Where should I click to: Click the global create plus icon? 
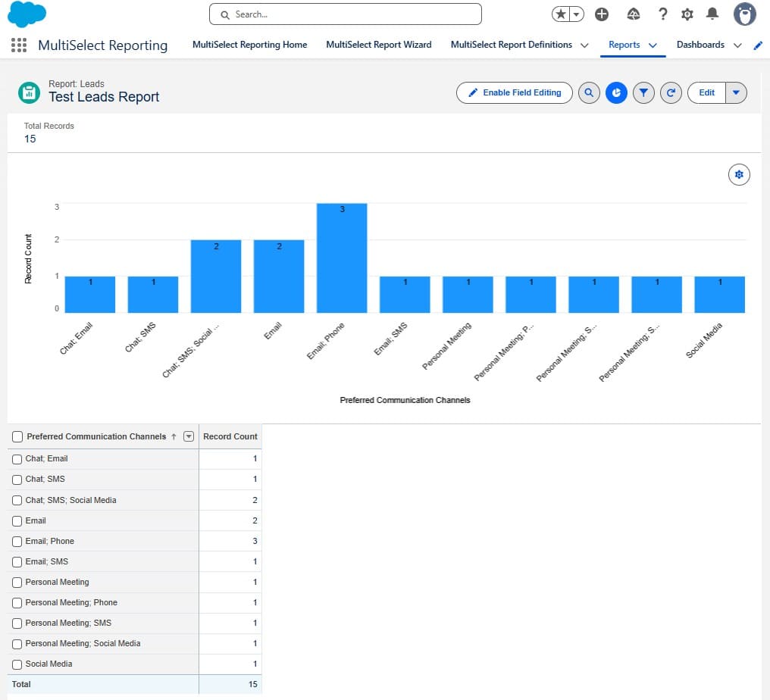coord(602,14)
